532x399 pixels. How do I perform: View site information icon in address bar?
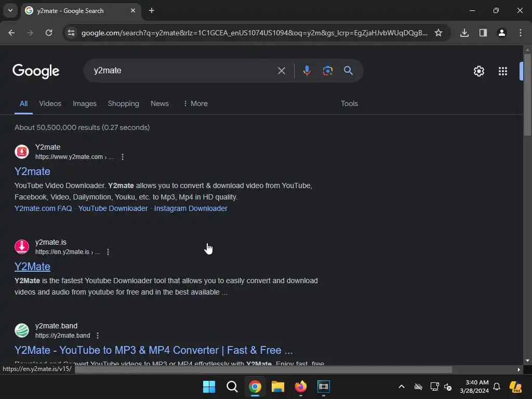pos(71,33)
